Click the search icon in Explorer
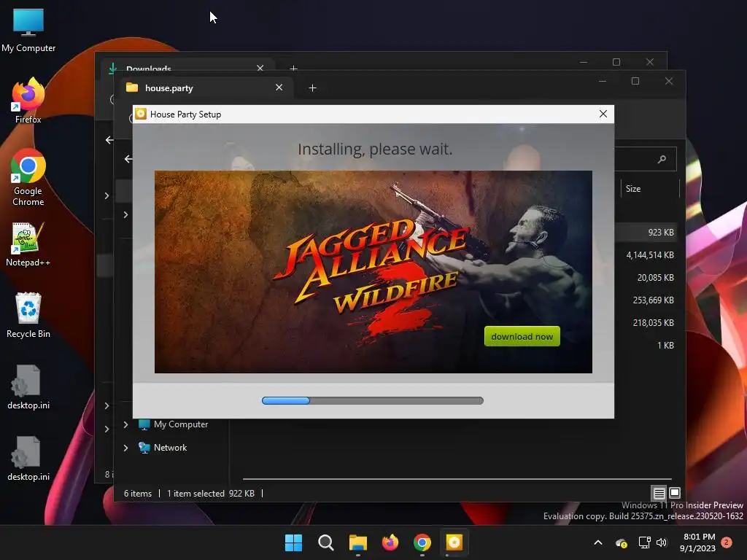This screenshot has width=747, height=560. pos(662,160)
